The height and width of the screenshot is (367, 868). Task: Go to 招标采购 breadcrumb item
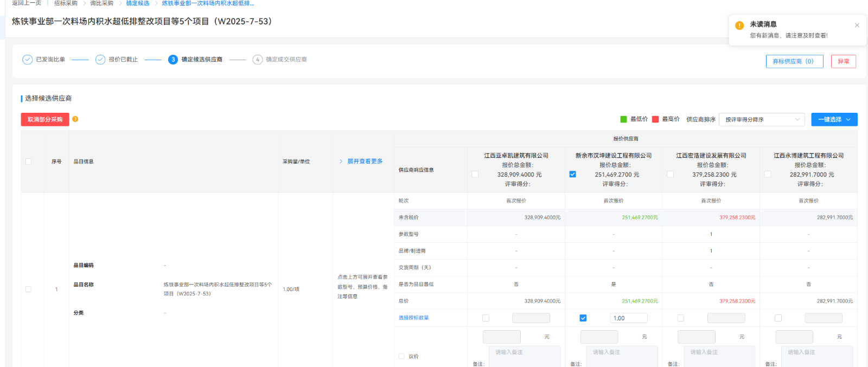[66, 3]
